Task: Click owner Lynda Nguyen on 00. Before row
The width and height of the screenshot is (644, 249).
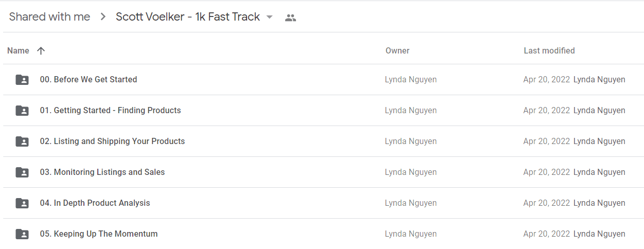Action: [411, 79]
